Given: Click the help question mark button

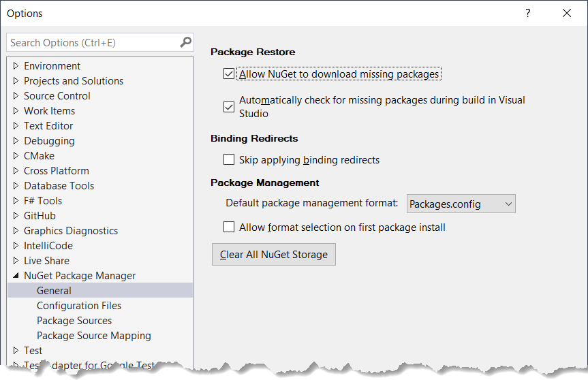Looking at the screenshot, I should tap(527, 13).
